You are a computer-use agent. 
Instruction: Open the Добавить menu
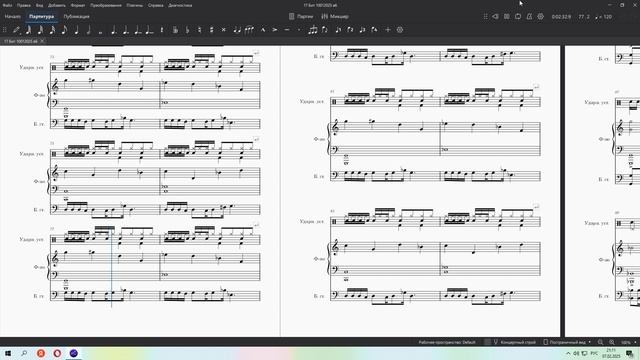[x=57, y=5]
